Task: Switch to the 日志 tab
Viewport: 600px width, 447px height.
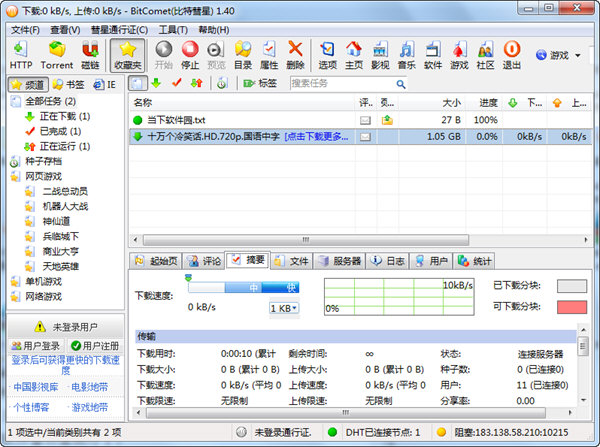Action: coord(388,261)
